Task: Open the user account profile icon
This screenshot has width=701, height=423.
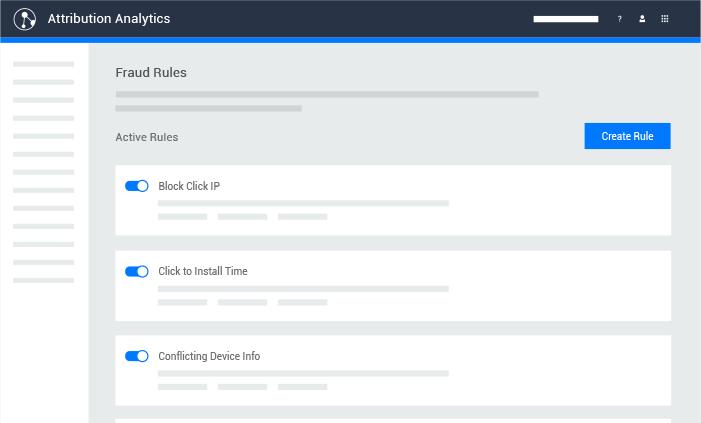Action: pos(642,19)
